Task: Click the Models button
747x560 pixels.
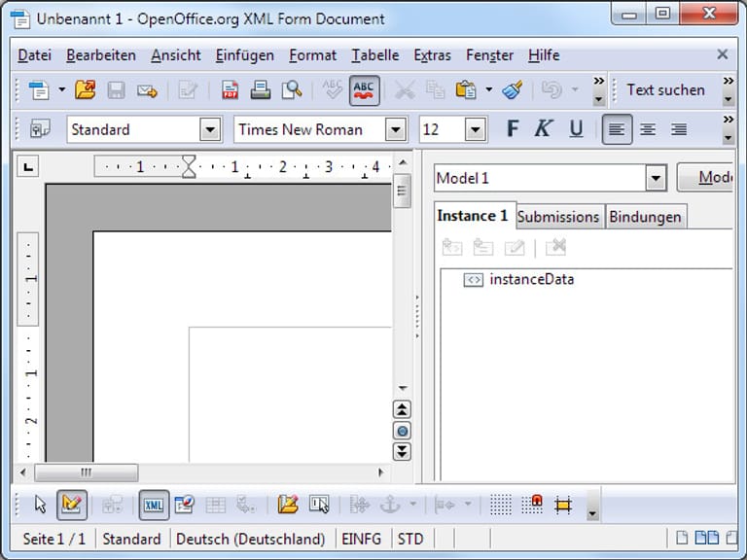Action: (705, 178)
